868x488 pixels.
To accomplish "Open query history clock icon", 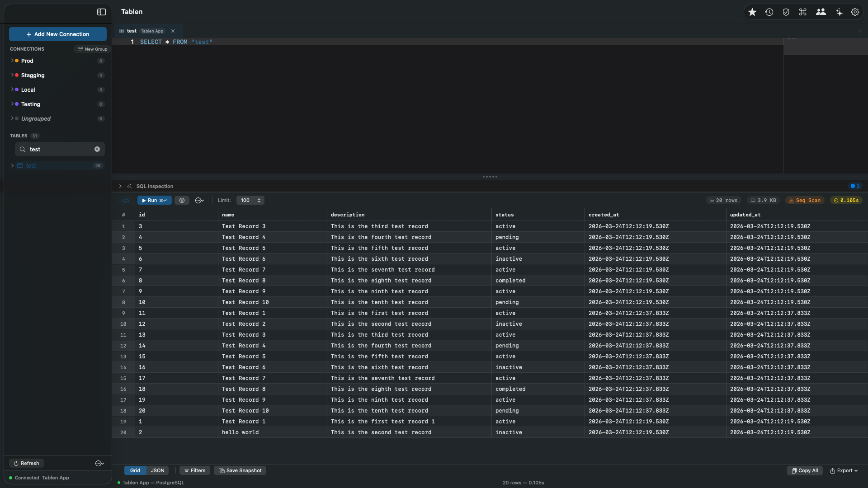I will coord(769,12).
